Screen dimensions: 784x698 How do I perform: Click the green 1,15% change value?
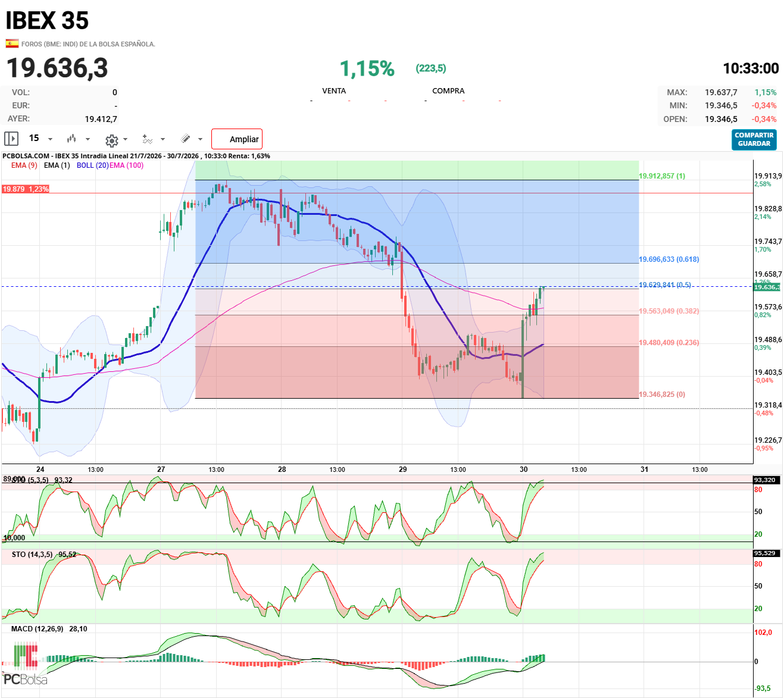[x=367, y=69]
